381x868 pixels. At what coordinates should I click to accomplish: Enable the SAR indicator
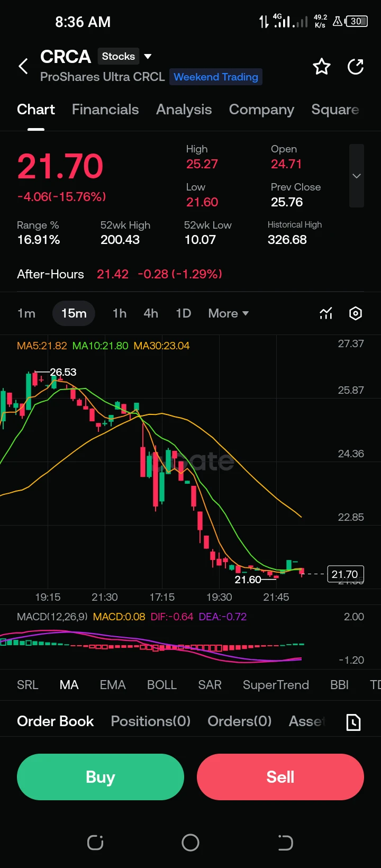pyautogui.click(x=210, y=685)
